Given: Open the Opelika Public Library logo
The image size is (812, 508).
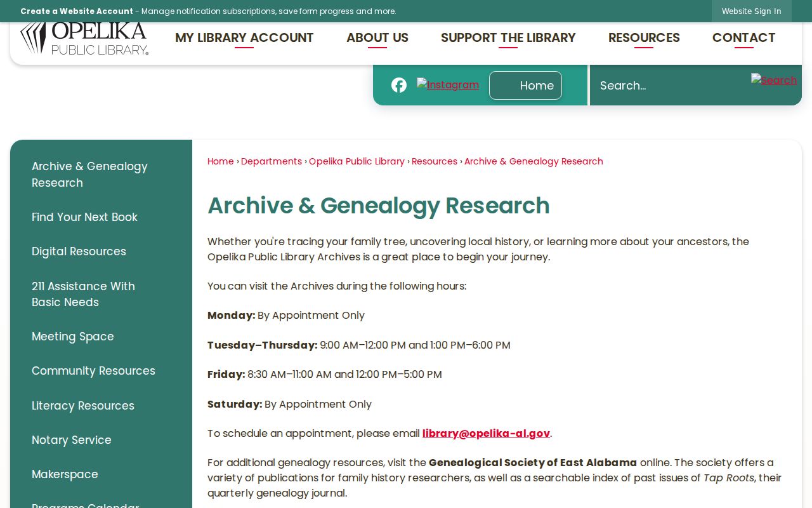Looking at the screenshot, I should (84, 39).
